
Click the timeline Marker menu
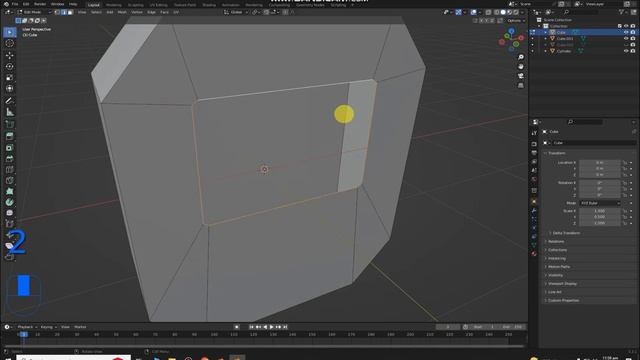[80, 327]
